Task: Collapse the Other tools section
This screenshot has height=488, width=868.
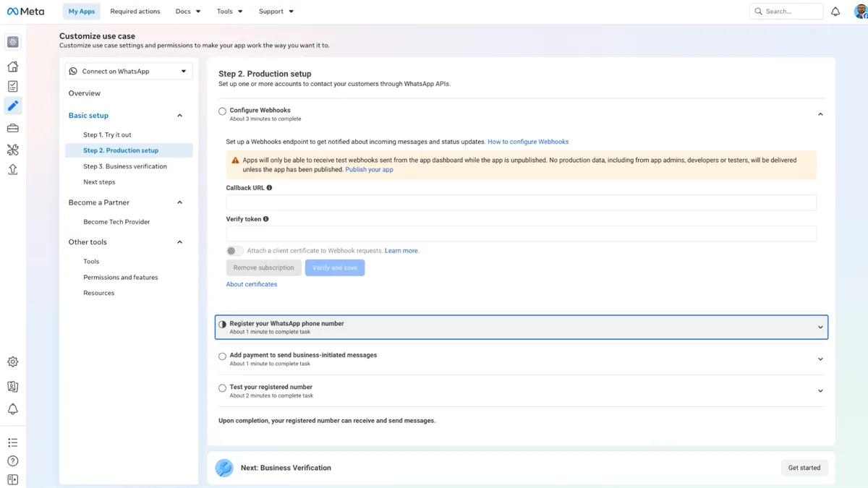Action: coord(180,242)
